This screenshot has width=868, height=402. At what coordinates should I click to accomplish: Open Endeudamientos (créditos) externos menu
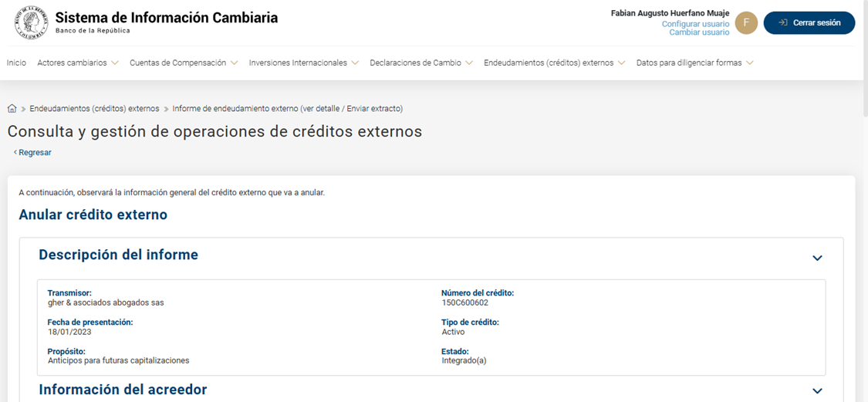[x=554, y=63]
